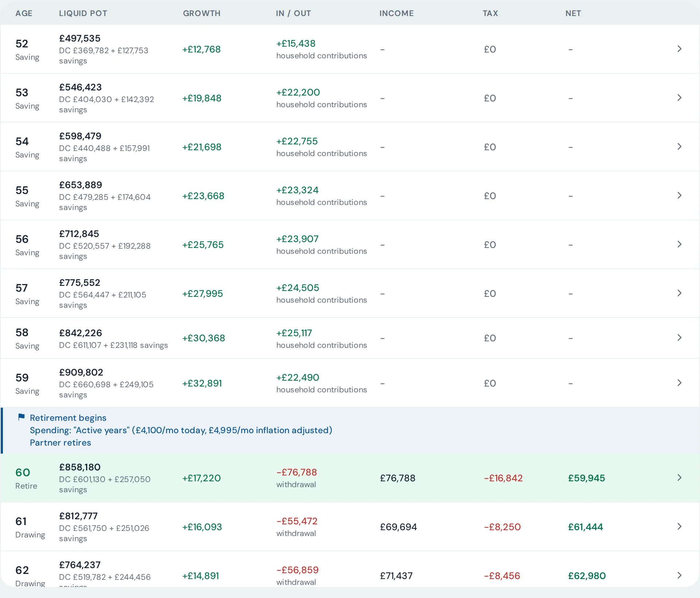Open the age 61 Drawing row arrow

coord(679,527)
